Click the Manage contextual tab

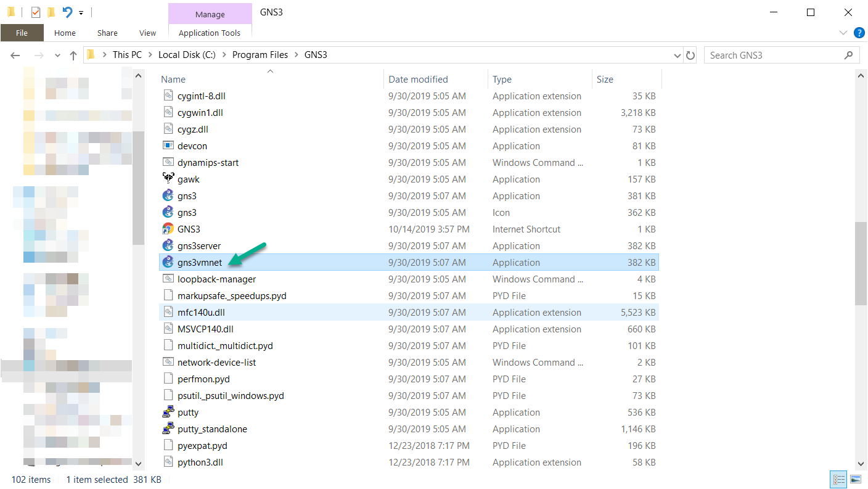point(210,14)
